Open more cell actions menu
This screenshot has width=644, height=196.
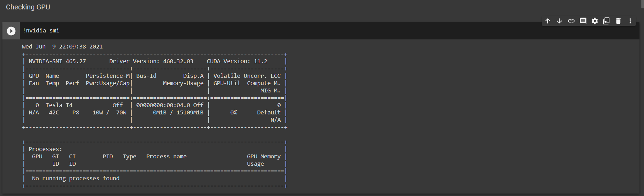pos(630,21)
